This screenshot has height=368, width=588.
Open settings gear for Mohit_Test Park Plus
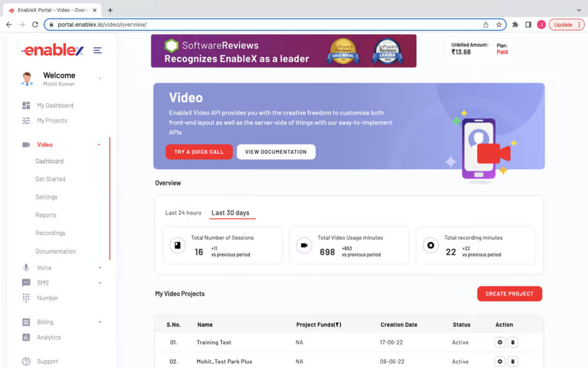pyautogui.click(x=500, y=362)
